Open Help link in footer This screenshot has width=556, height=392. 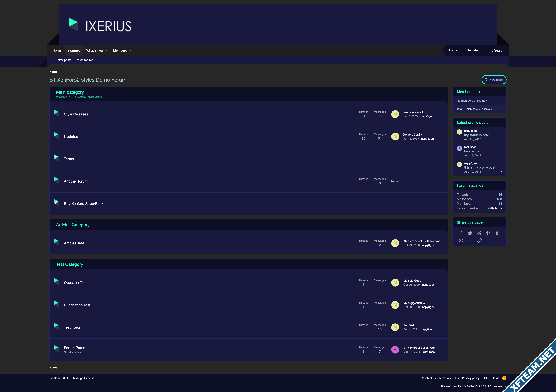[x=485, y=378]
